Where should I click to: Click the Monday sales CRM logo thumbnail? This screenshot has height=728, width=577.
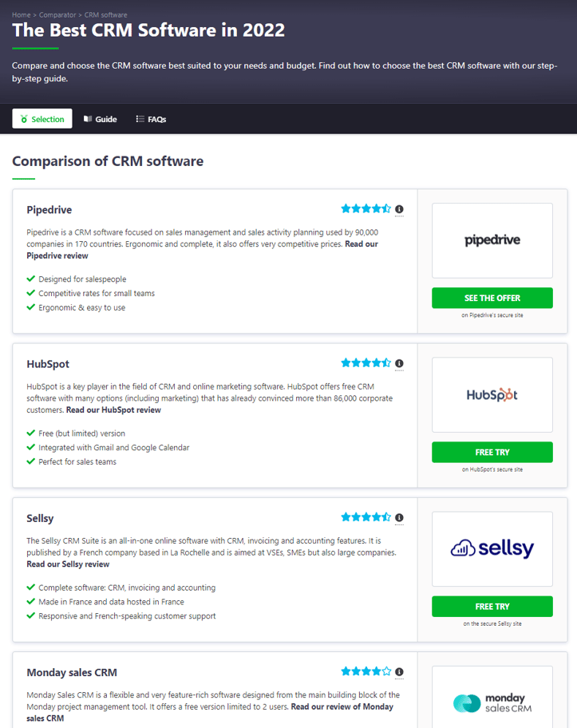click(492, 697)
